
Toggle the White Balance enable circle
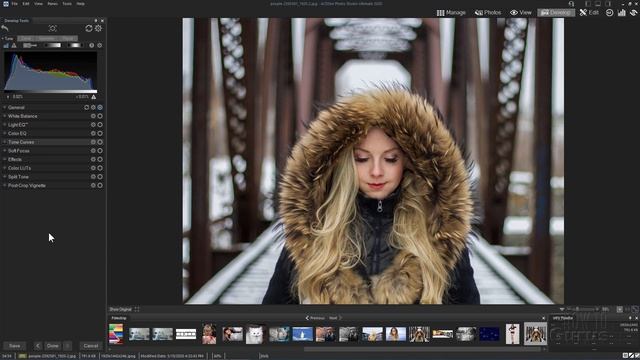click(100, 116)
